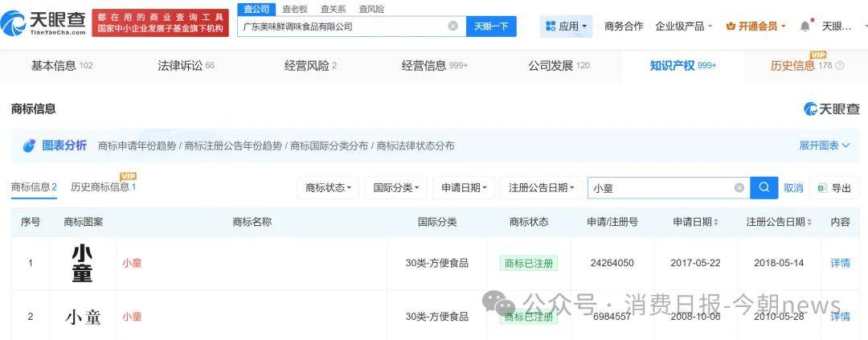Image resolution: width=868 pixels, height=340 pixels.
Task: Click the 商务合作 link
Action: (624, 26)
